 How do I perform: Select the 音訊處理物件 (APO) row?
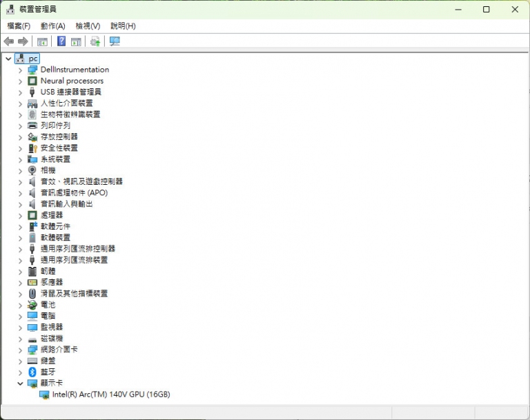pyautogui.click(x=74, y=193)
